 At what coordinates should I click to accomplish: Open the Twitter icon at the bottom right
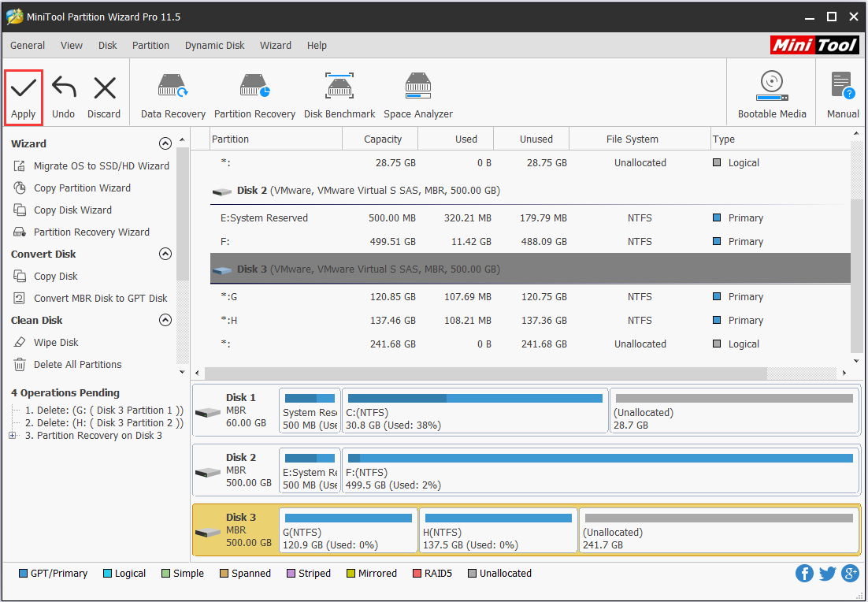pos(827,573)
